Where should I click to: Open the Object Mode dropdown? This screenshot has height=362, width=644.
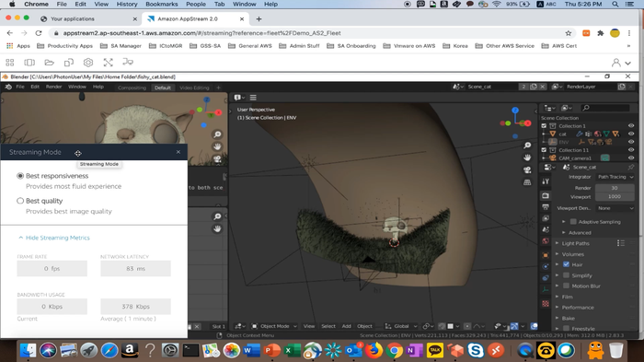pos(274,326)
